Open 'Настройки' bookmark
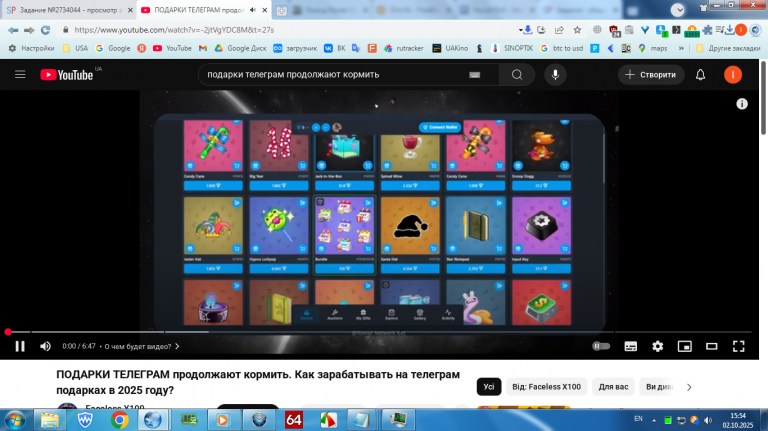The height and width of the screenshot is (431, 768). (32, 48)
